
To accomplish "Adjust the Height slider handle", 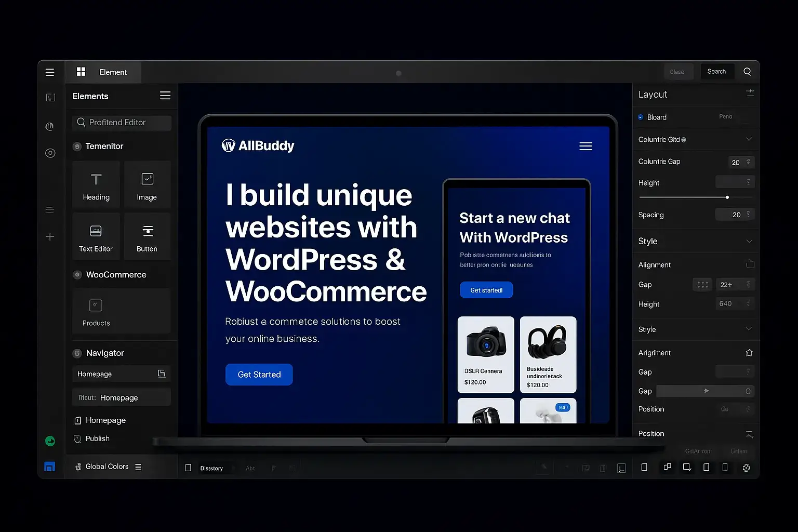I will tap(727, 197).
